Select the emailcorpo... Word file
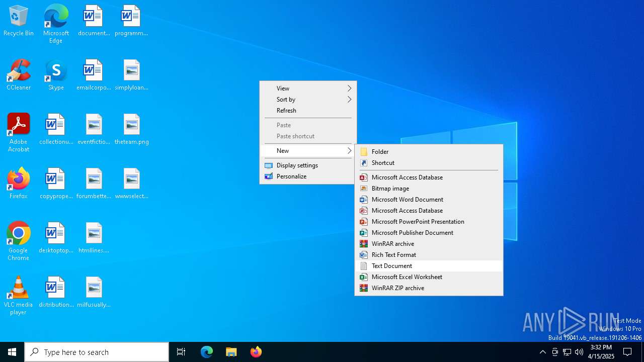The image size is (644, 362). point(94,75)
